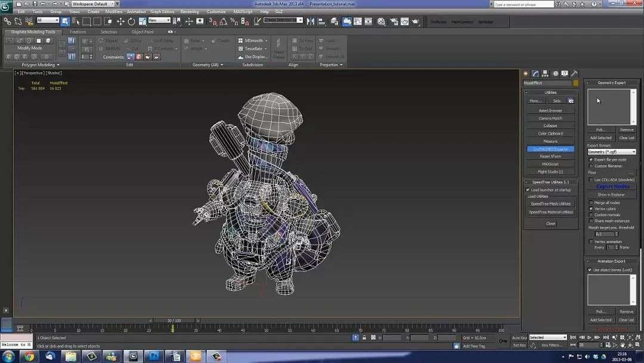Click the Reset XForm utility button
644x363 pixels.
[550, 156]
